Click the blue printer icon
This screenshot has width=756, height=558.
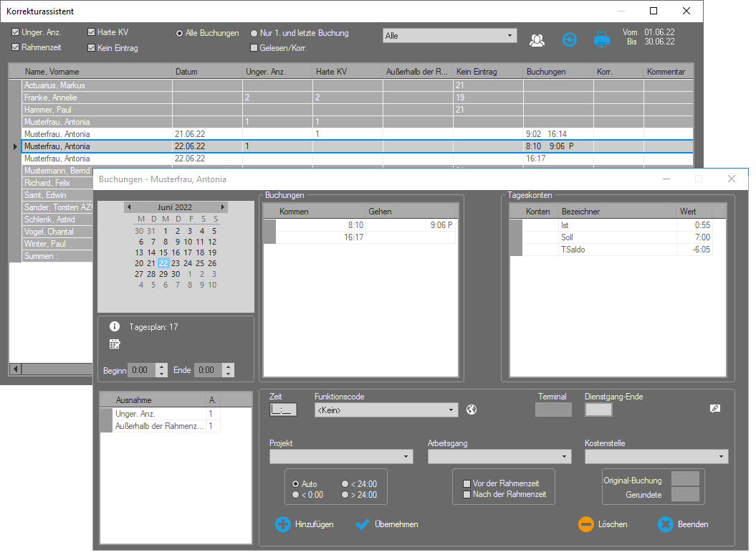click(x=601, y=40)
